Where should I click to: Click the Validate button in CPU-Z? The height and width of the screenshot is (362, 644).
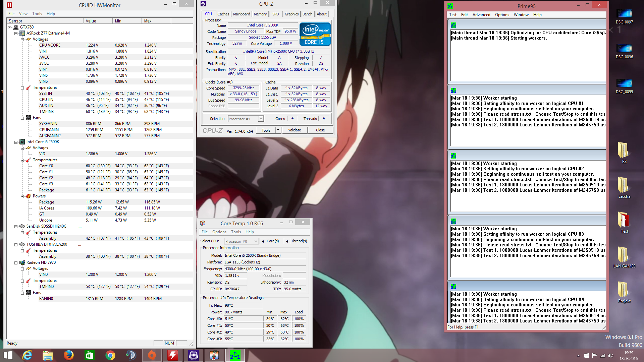click(x=294, y=130)
